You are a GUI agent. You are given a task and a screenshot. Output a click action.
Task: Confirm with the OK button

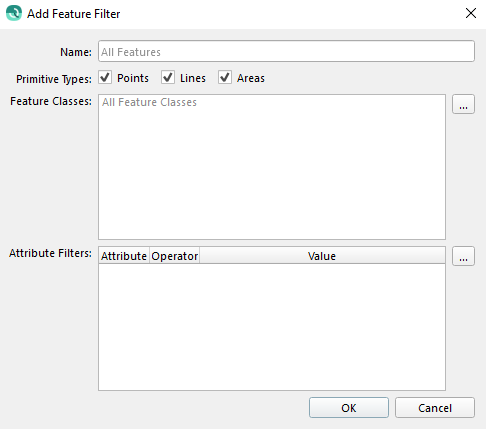[349, 408]
